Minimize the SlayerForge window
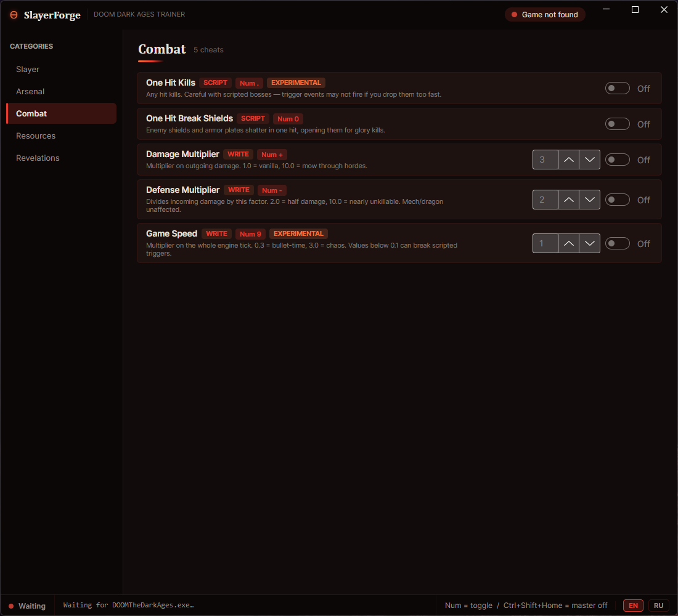Image resolution: width=678 pixels, height=616 pixels. tap(607, 9)
